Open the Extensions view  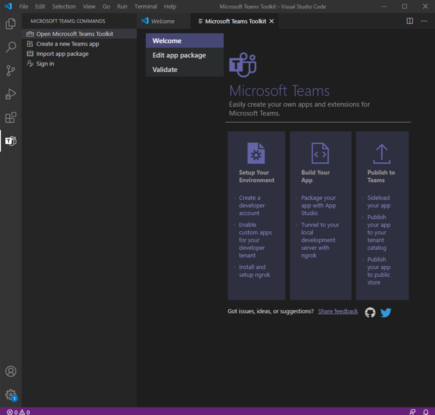tap(11, 117)
